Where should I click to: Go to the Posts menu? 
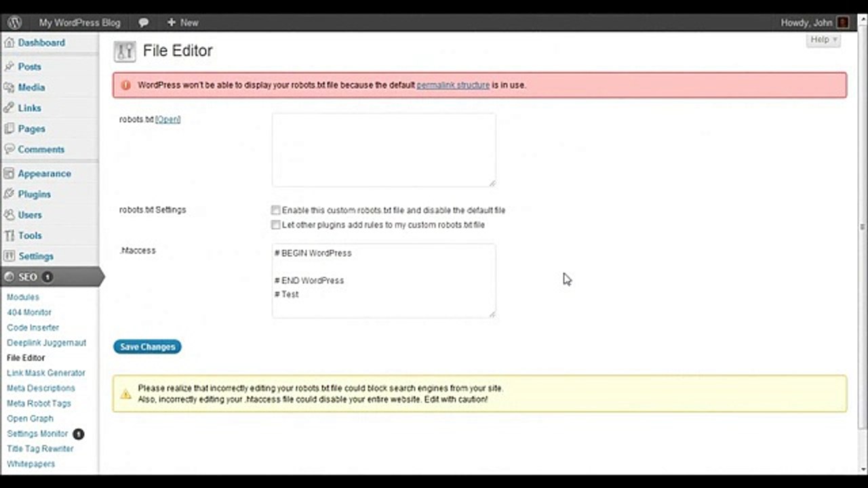point(30,66)
